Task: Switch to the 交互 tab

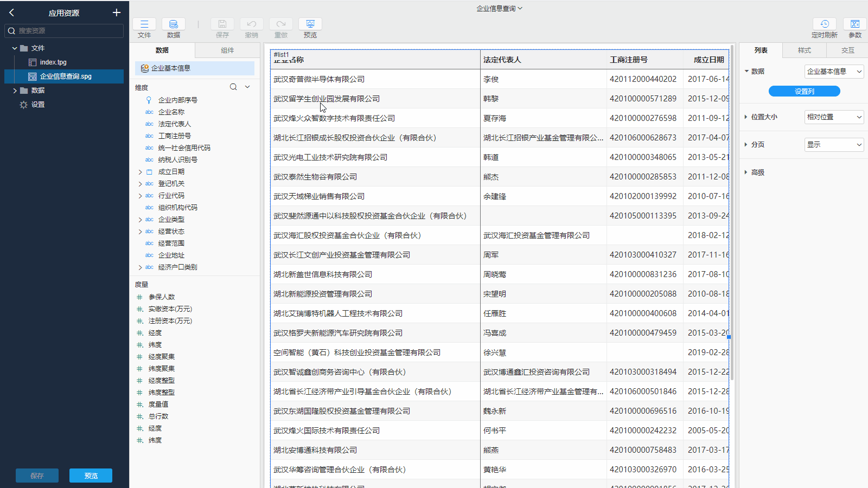Action: pyautogui.click(x=847, y=50)
